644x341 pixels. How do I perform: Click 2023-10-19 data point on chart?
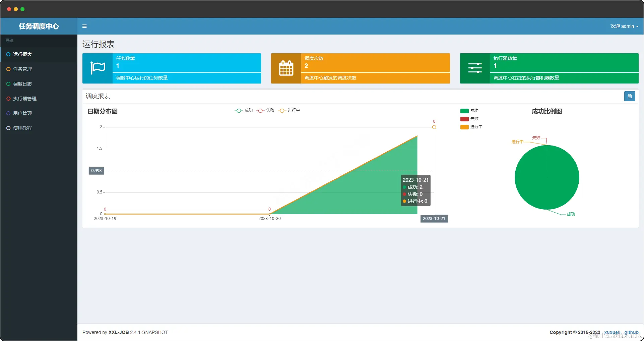(x=105, y=214)
